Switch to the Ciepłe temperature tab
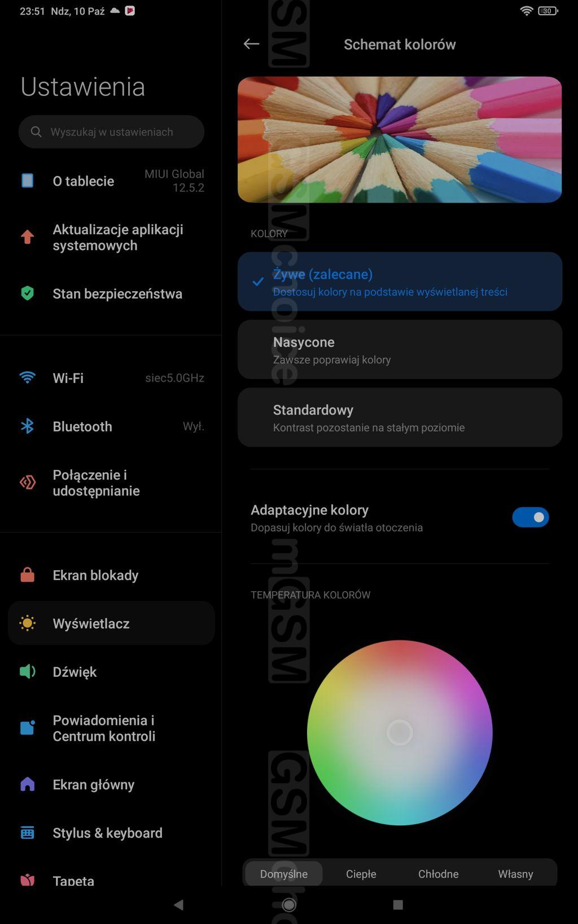The height and width of the screenshot is (924, 578). click(361, 874)
